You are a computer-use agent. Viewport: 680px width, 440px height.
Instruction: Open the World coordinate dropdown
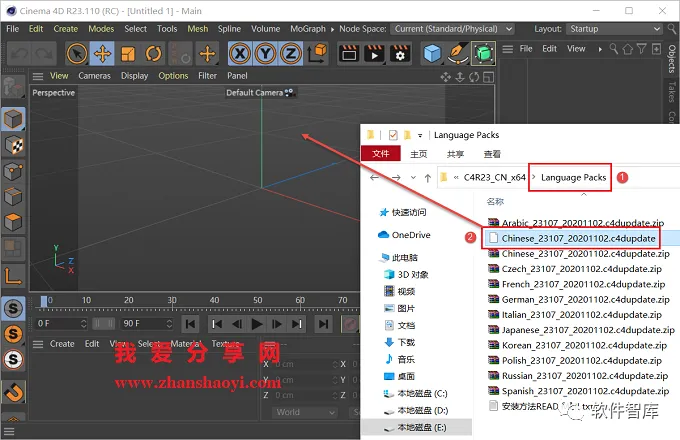point(304,412)
